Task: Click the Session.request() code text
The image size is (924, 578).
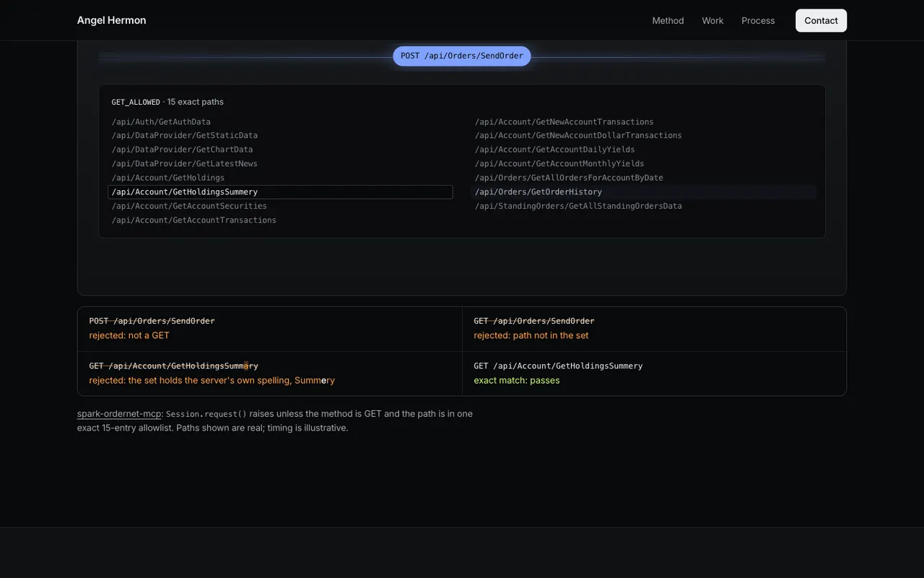Action: (206, 414)
